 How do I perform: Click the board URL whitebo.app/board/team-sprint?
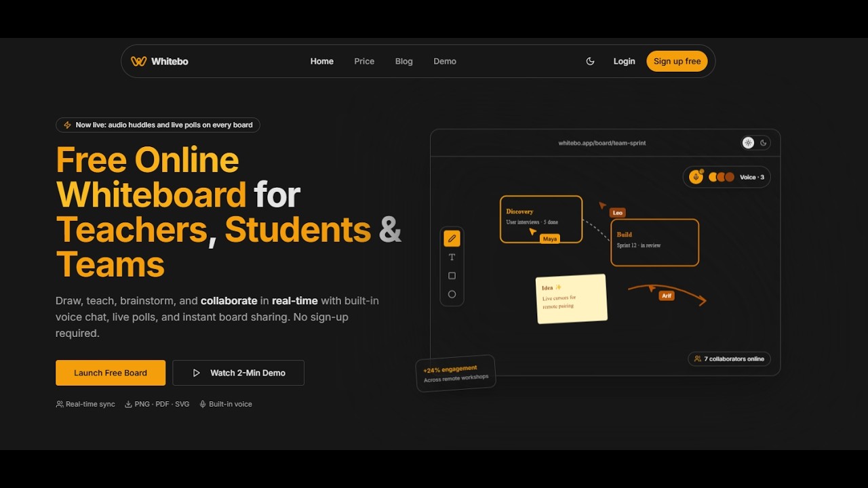[602, 143]
